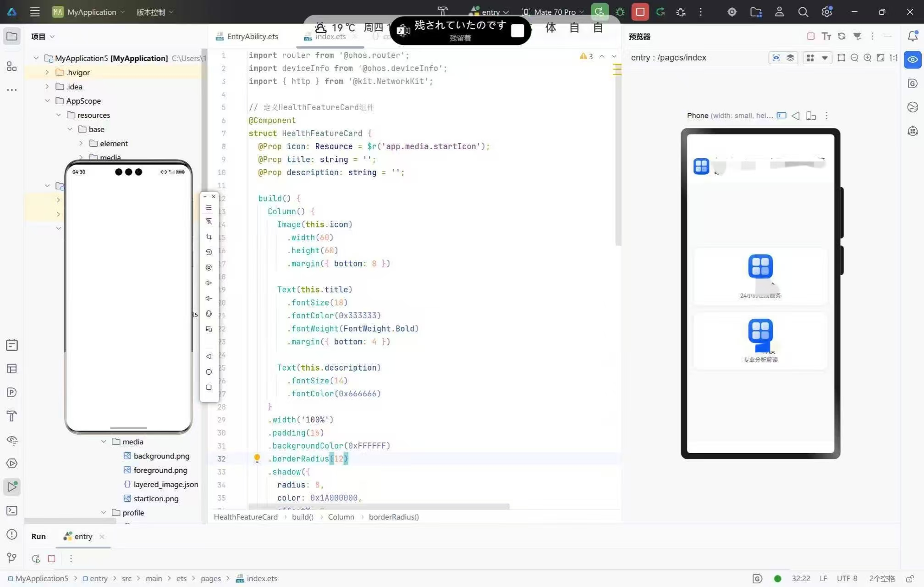Click the yellow lightbulb on line 32
Viewport: 924px width, 587px height.
(x=257, y=458)
